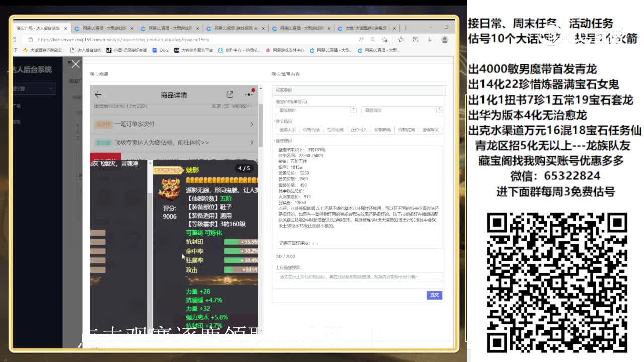Select the 价格过高 conclusion option
The width and height of the screenshot is (644, 362).
[406, 130]
